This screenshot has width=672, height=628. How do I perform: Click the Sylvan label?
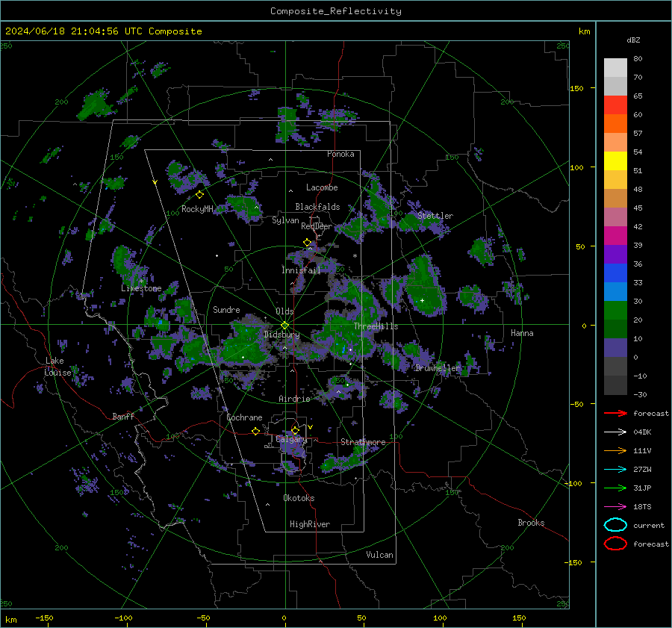[x=285, y=220]
